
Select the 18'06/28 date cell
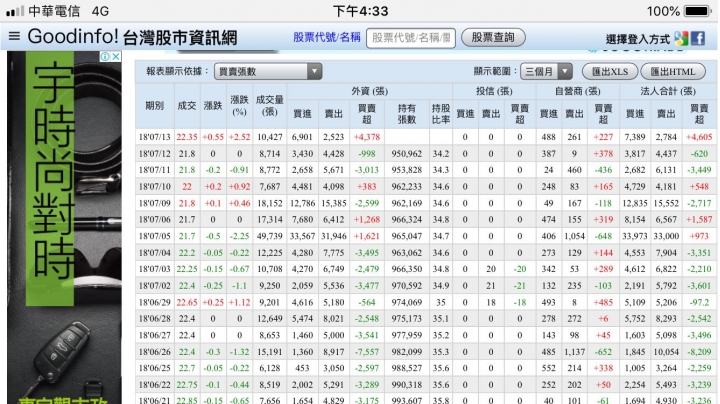point(154,319)
